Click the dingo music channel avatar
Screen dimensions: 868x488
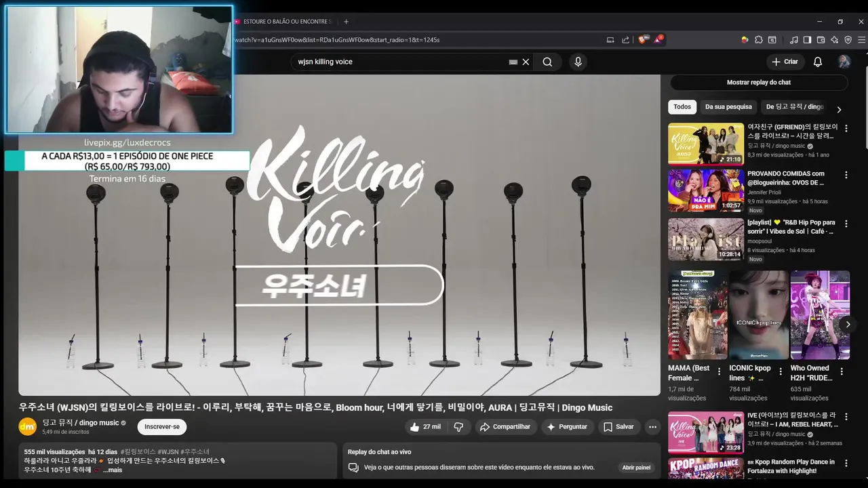click(28, 426)
